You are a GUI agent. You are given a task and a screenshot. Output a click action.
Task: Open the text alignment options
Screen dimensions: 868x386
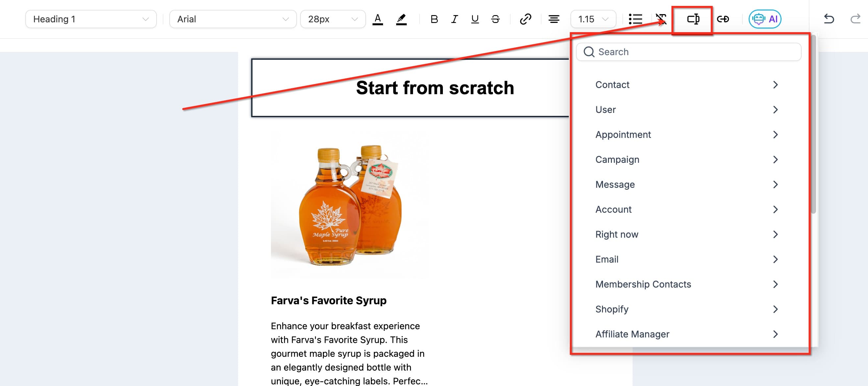554,19
